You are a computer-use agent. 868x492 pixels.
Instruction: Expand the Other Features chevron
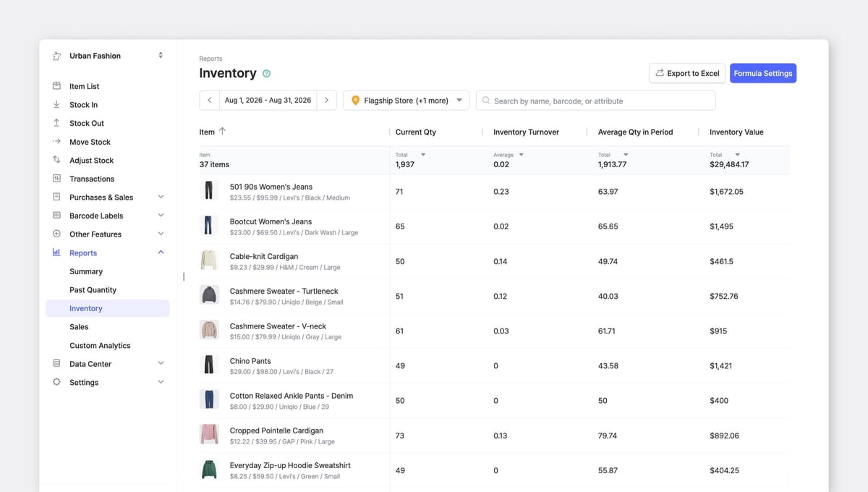(x=161, y=234)
